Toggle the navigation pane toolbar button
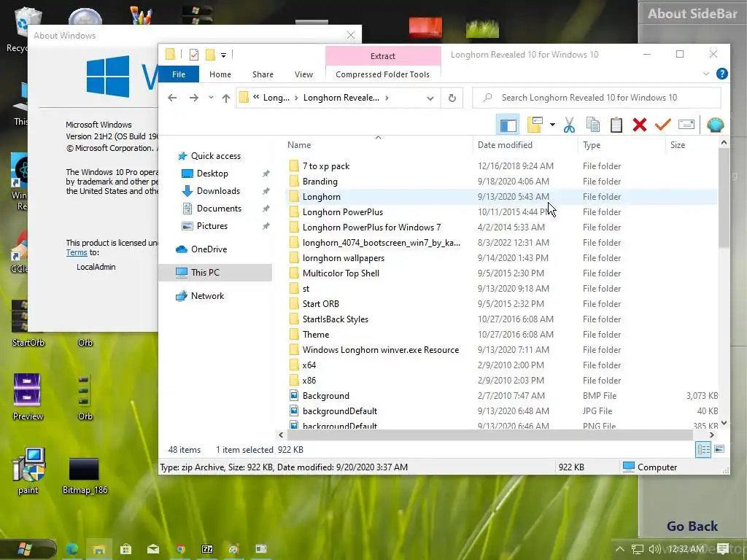747x560 pixels. tap(508, 125)
